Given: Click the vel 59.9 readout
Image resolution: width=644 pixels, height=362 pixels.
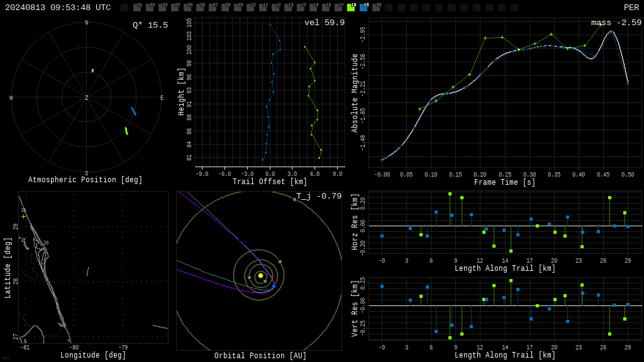Looking at the screenshot, I should (325, 23).
